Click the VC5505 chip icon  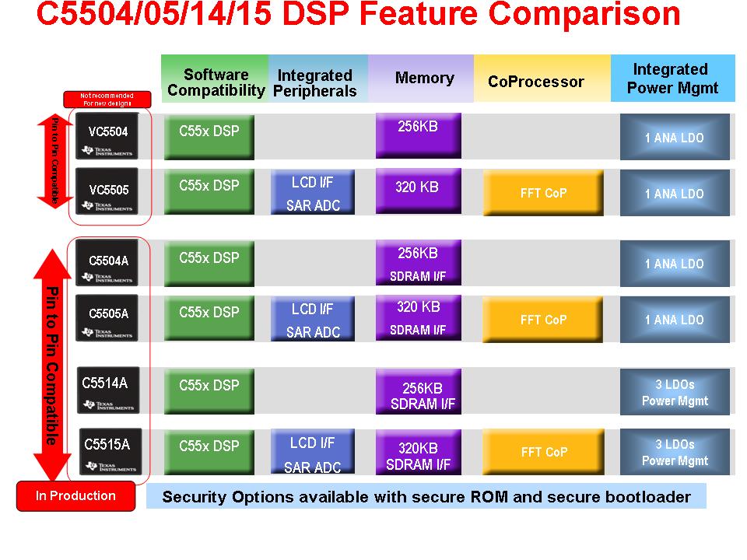click(107, 191)
